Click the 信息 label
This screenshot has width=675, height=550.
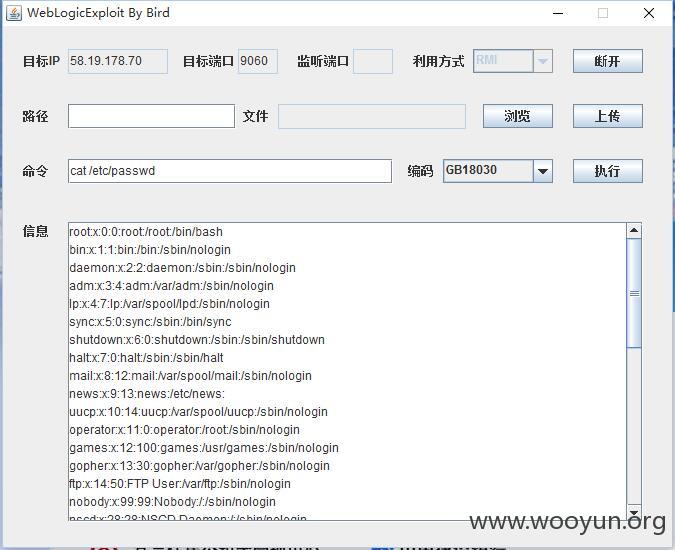pos(35,231)
